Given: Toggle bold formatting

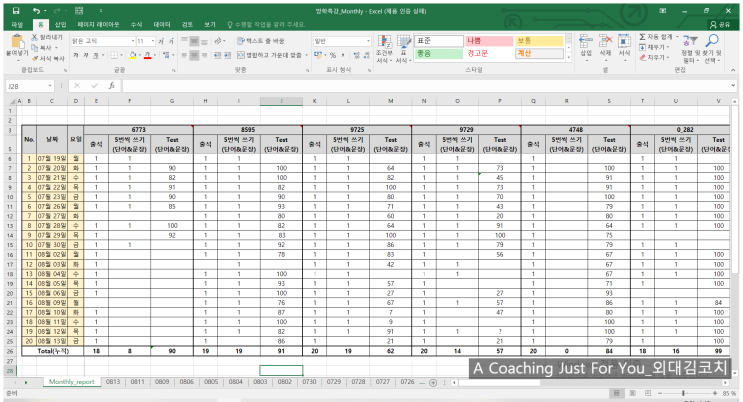Looking at the screenshot, I should [x=75, y=55].
